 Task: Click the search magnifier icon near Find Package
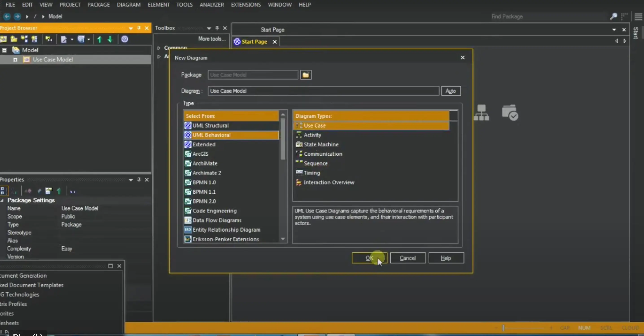click(x=613, y=16)
